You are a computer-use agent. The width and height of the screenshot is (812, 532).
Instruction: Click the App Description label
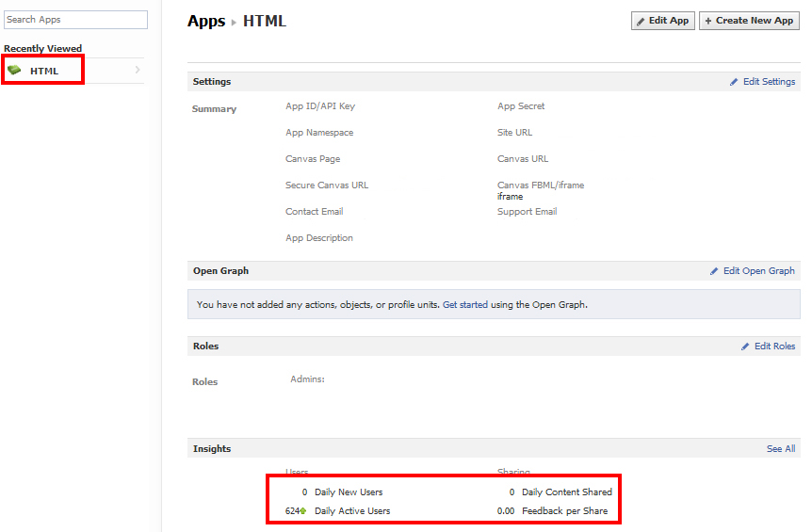tap(319, 238)
